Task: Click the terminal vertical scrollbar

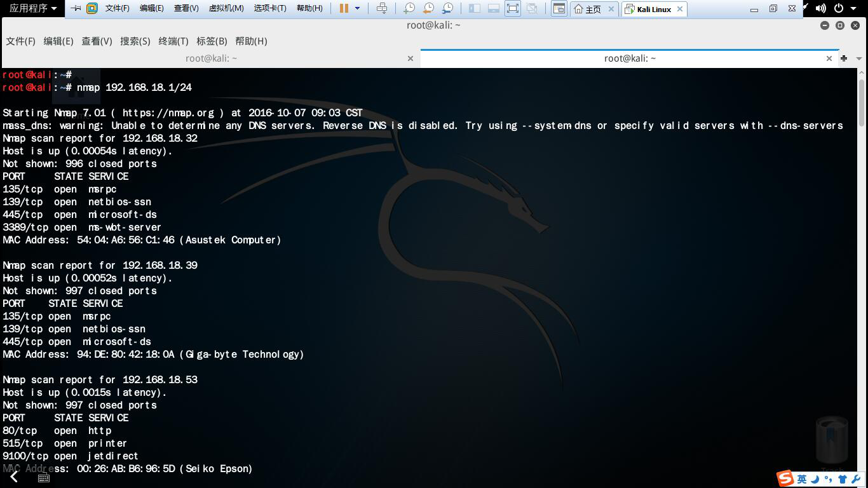Action: (862, 102)
